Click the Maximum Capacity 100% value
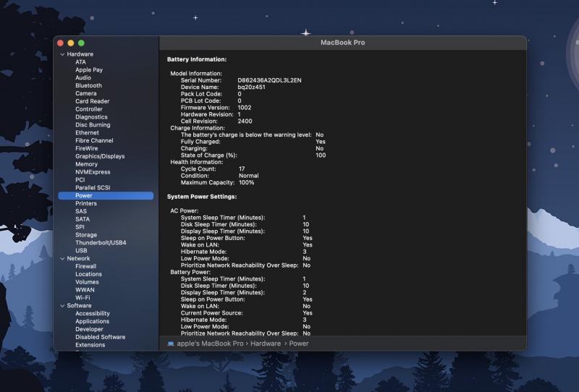 point(246,183)
